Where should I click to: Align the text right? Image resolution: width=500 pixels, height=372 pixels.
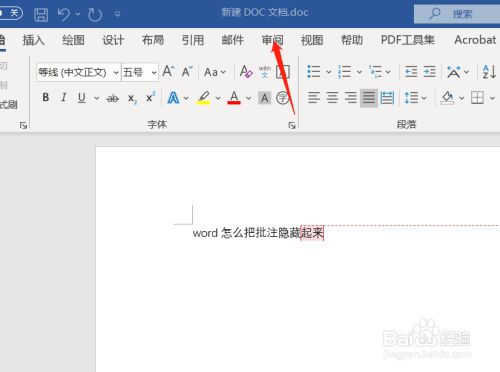pyautogui.click(x=350, y=98)
